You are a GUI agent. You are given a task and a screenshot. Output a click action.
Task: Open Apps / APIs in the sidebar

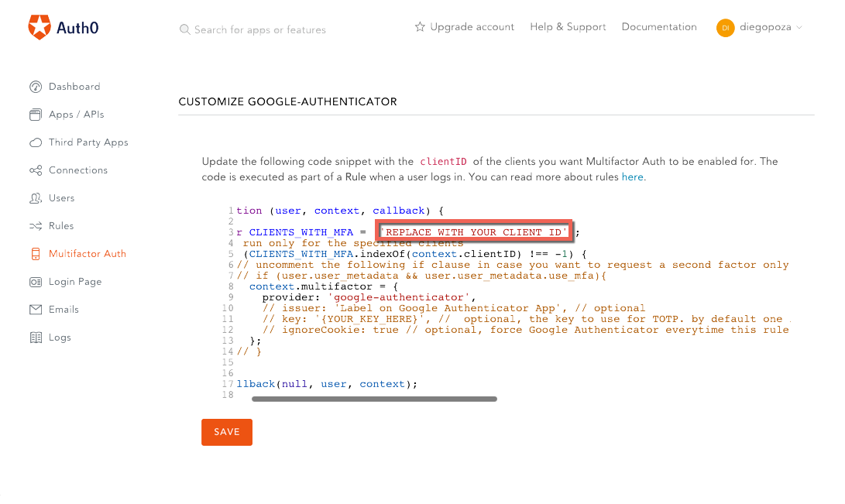click(77, 115)
